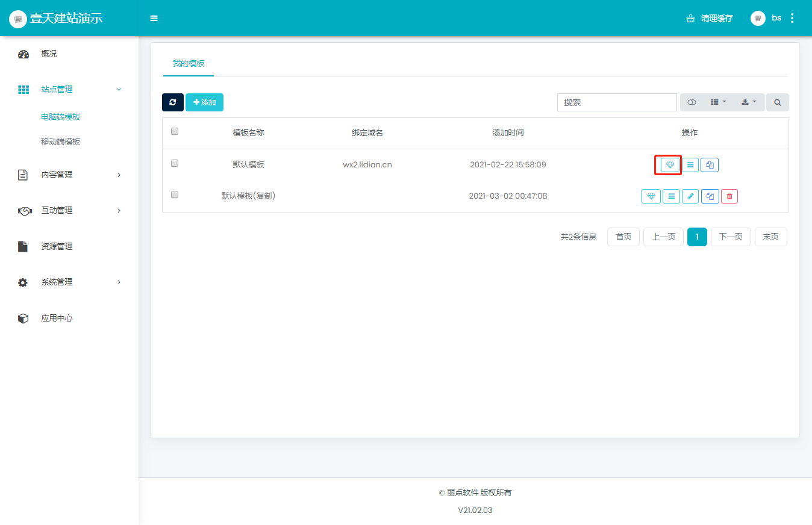This screenshot has width=812, height=525.
Task: Click the 末页 pagination button
Action: 771,237
